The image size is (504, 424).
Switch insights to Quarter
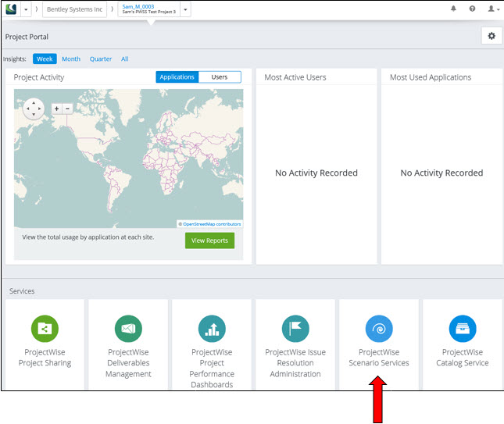coord(101,59)
